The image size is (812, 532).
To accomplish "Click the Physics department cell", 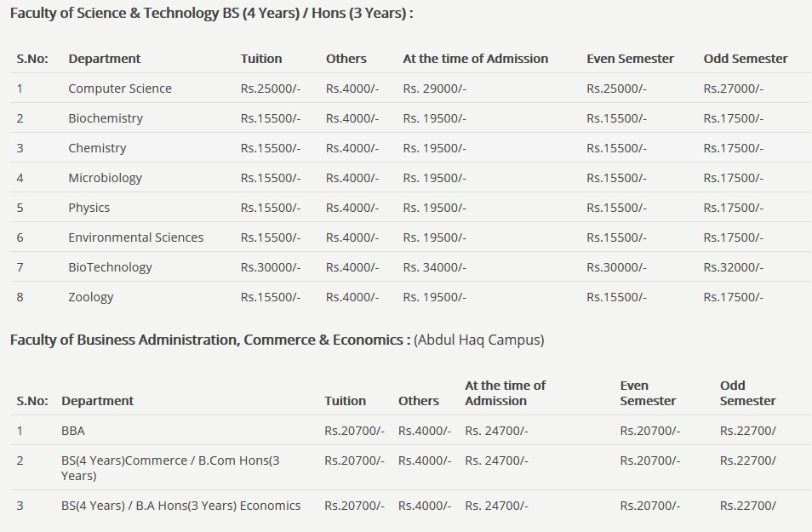I will pyautogui.click(x=89, y=208).
